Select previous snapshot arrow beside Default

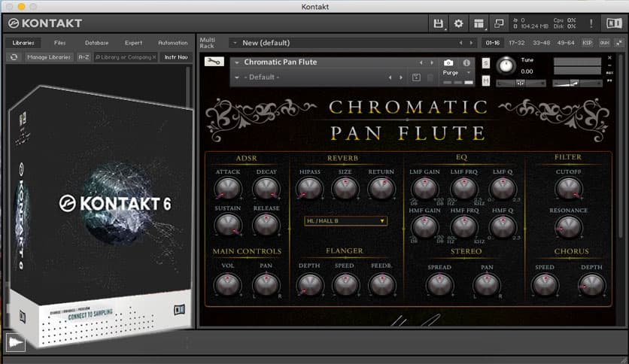pos(390,77)
